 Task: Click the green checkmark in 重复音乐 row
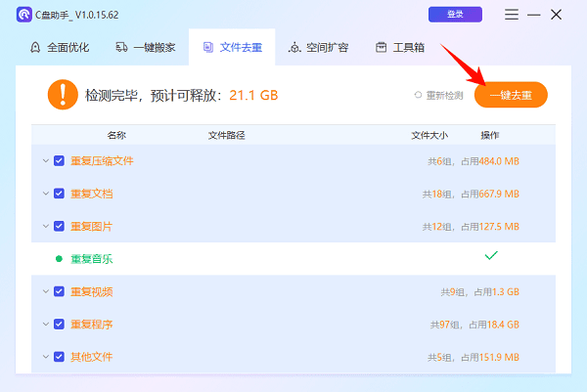coord(491,256)
